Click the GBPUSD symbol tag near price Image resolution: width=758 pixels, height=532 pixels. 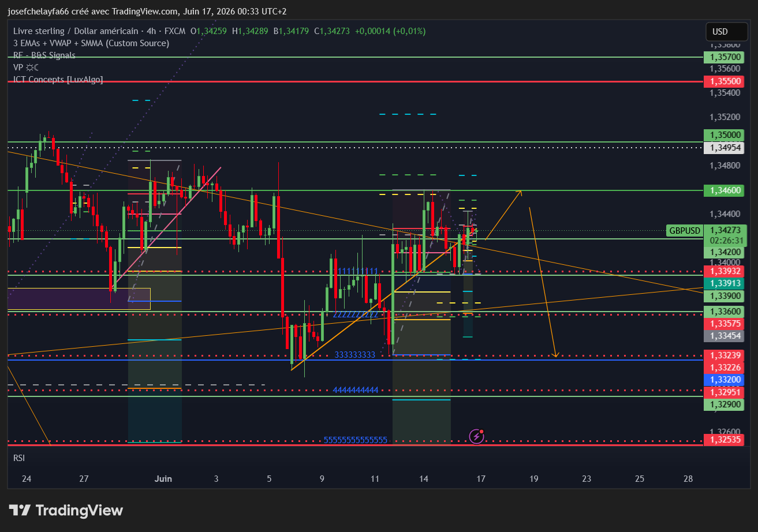[x=685, y=231]
